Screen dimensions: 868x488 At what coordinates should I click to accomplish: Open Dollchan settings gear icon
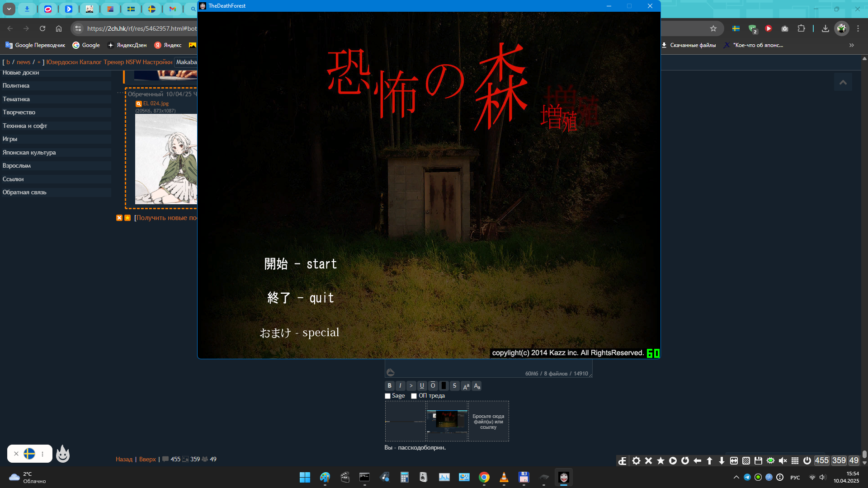pyautogui.click(x=636, y=460)
